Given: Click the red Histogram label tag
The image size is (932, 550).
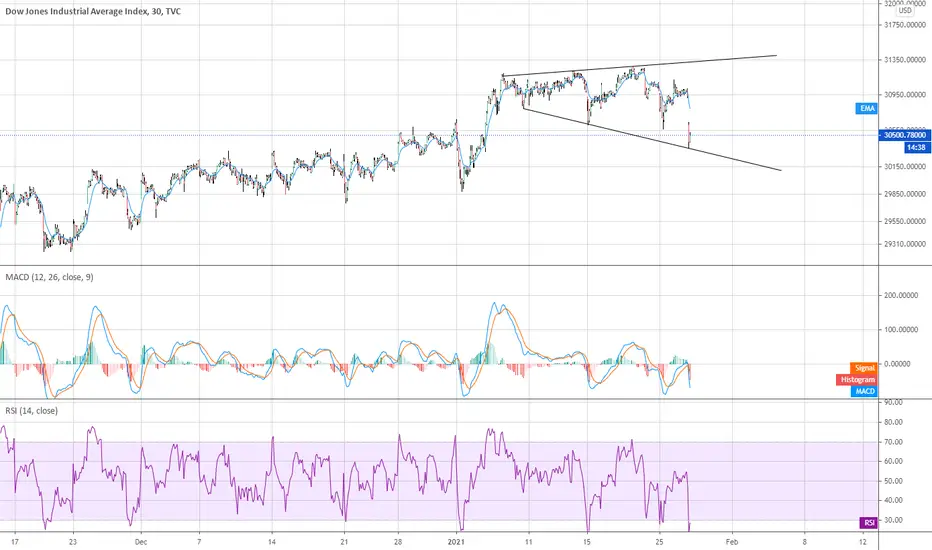Looking at the screenshot, I should (x=857, y=379).
